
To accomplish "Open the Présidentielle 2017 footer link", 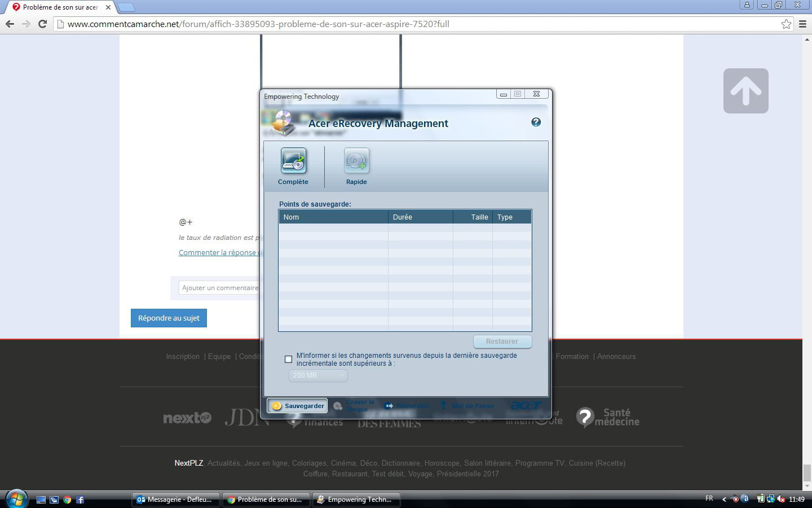I will coord(468,474).
